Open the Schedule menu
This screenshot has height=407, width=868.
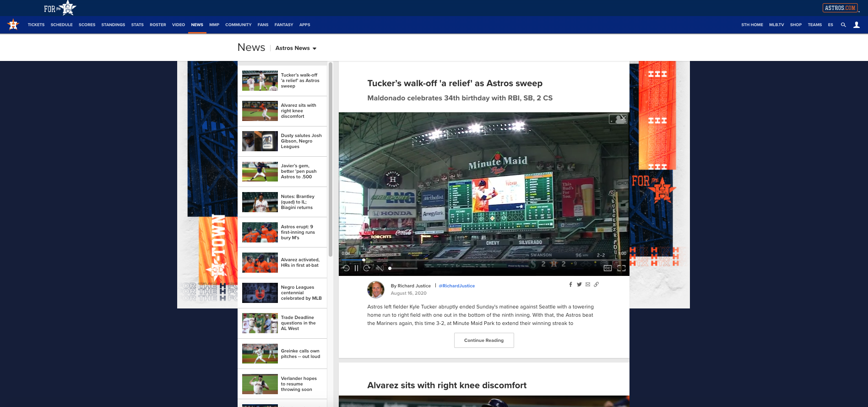click(62, 25)
